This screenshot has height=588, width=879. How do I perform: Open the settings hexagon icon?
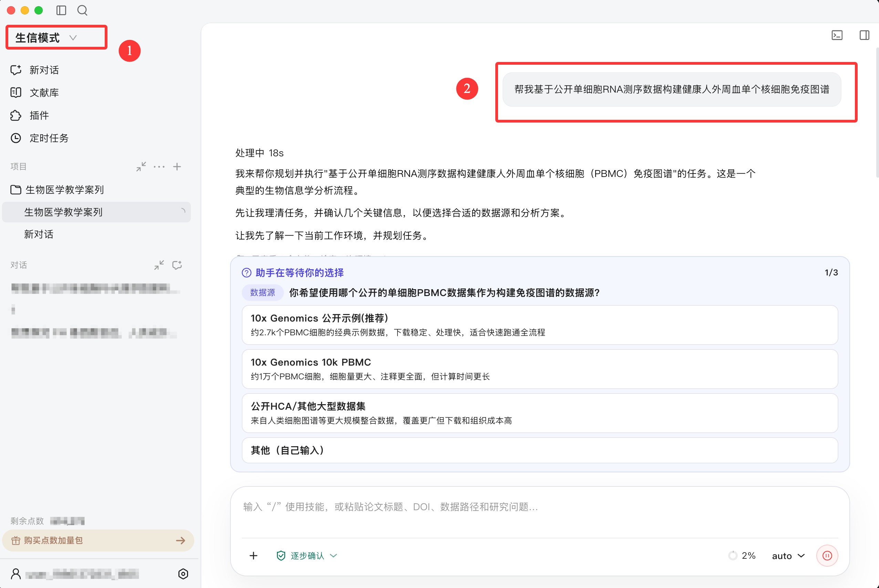(x=183, y=574)
